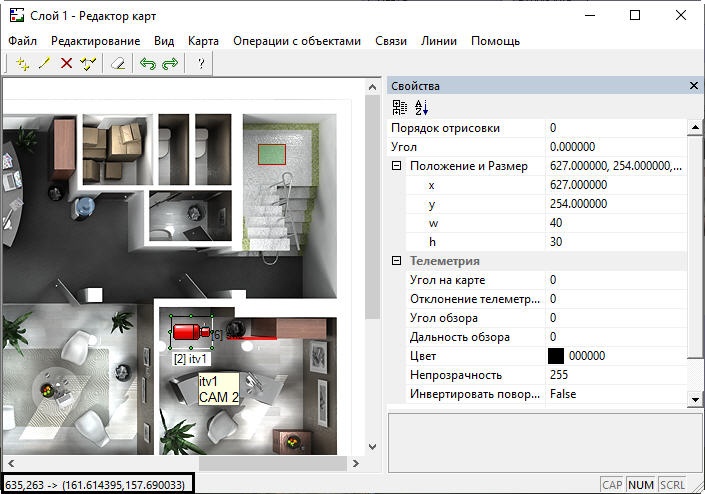This screenshot has width=705, height=494.
Task: Collapse the Положение и Размер group
Action: point(397,166)
